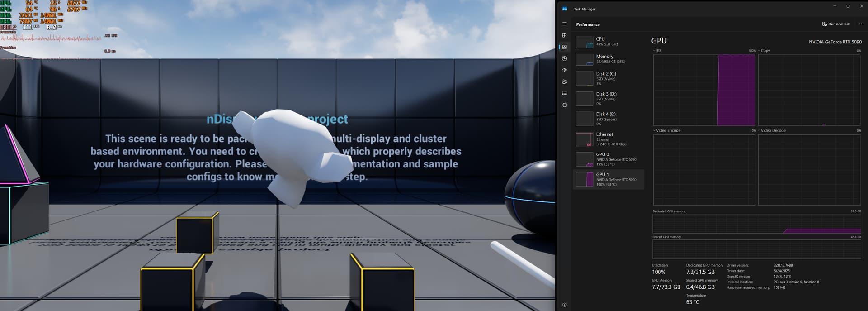This screenshot has height=311, width=868.
Task: Click Run new task
Action: coord(836,24)
